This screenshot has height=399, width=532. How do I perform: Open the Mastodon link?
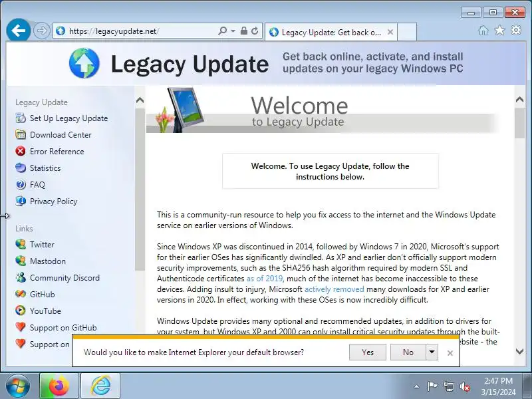[48, 261]
